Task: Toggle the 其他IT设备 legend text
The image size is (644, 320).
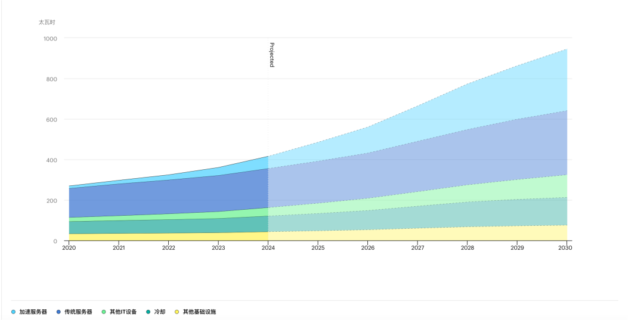Action: click(123, 312)
